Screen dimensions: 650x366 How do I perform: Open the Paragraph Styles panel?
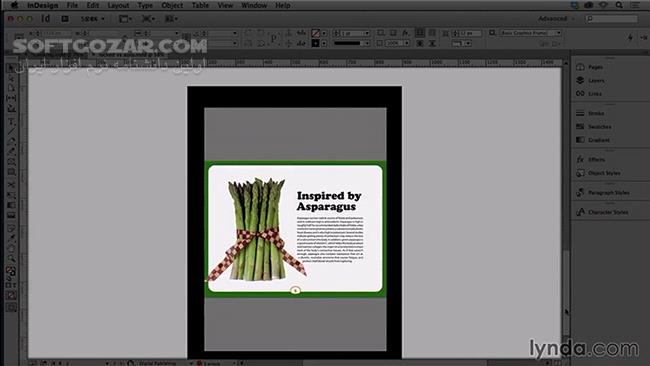pyautogui.click(x=603, y=192)
